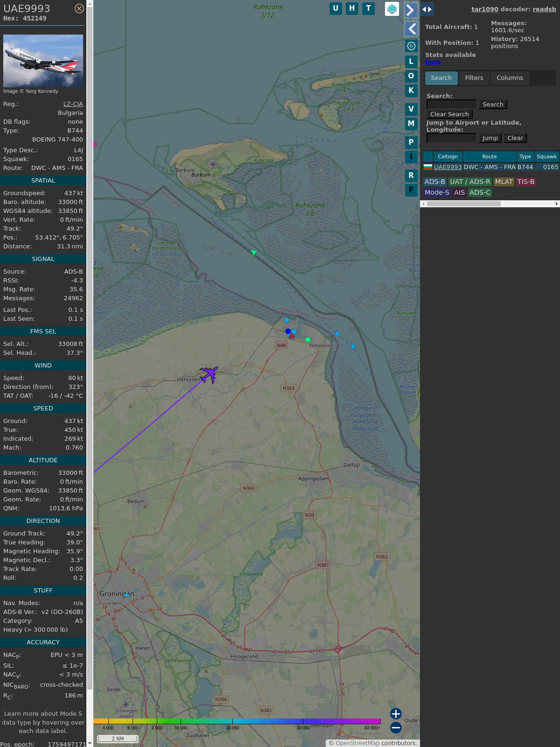Toggle the L map button
The image size is (560, 747).
[x=411, y=62]
